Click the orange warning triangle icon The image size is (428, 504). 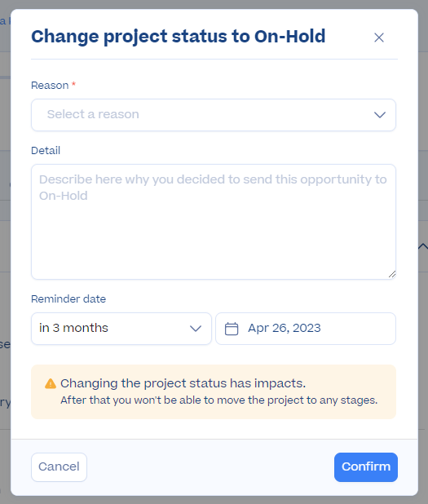click(x=51, y=383)
